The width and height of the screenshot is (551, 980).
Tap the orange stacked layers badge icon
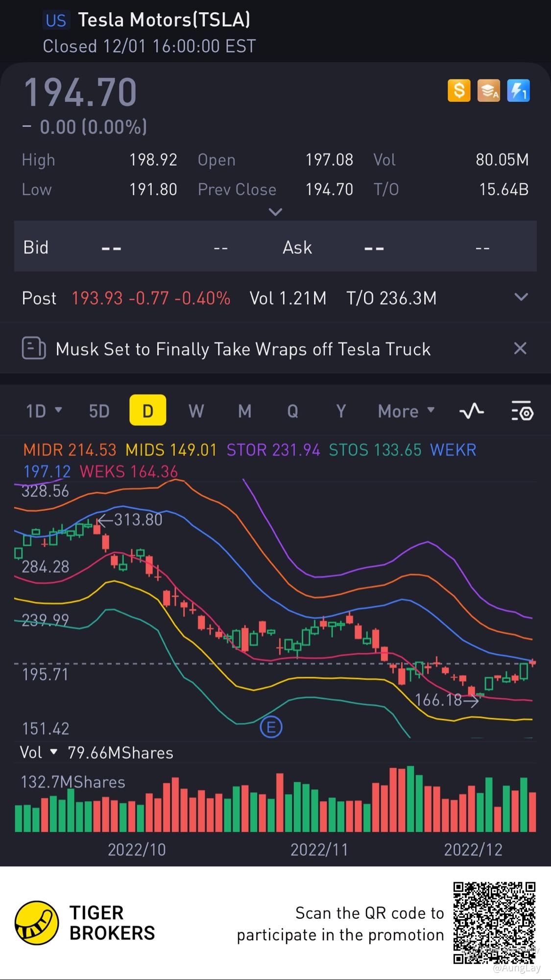pos(488,91)
